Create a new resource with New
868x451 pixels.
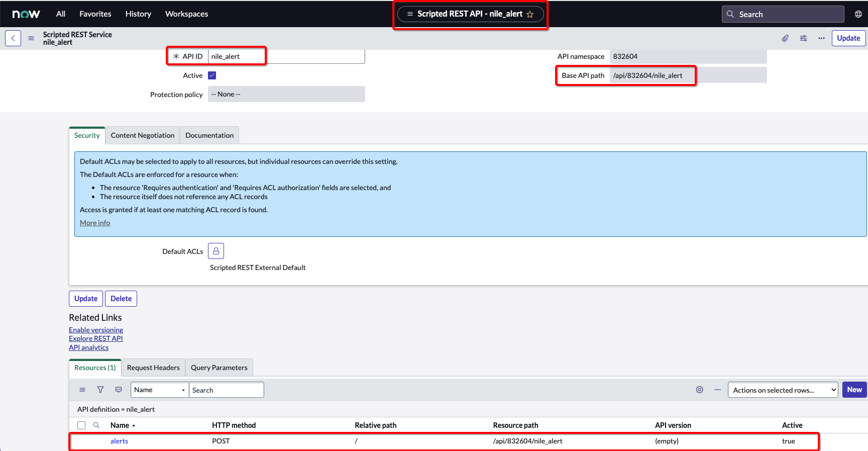[x=854, y=390]
